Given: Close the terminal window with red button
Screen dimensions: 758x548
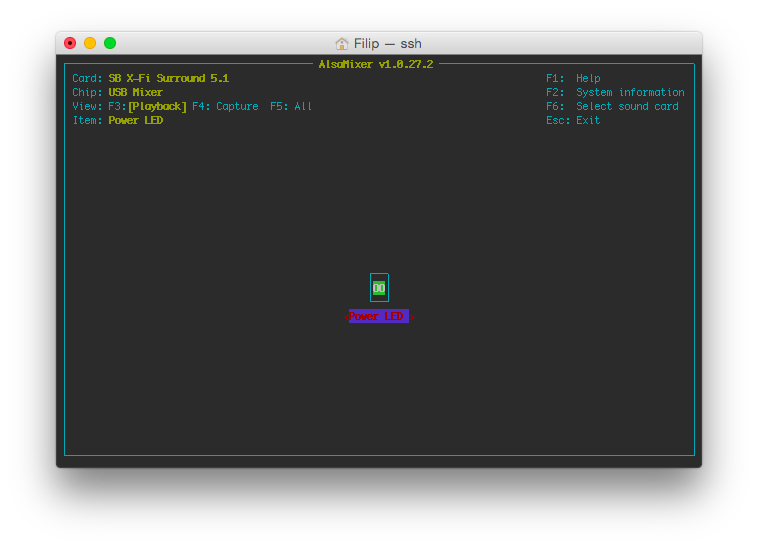Looking at the screenshot, I should coord(70,43).
